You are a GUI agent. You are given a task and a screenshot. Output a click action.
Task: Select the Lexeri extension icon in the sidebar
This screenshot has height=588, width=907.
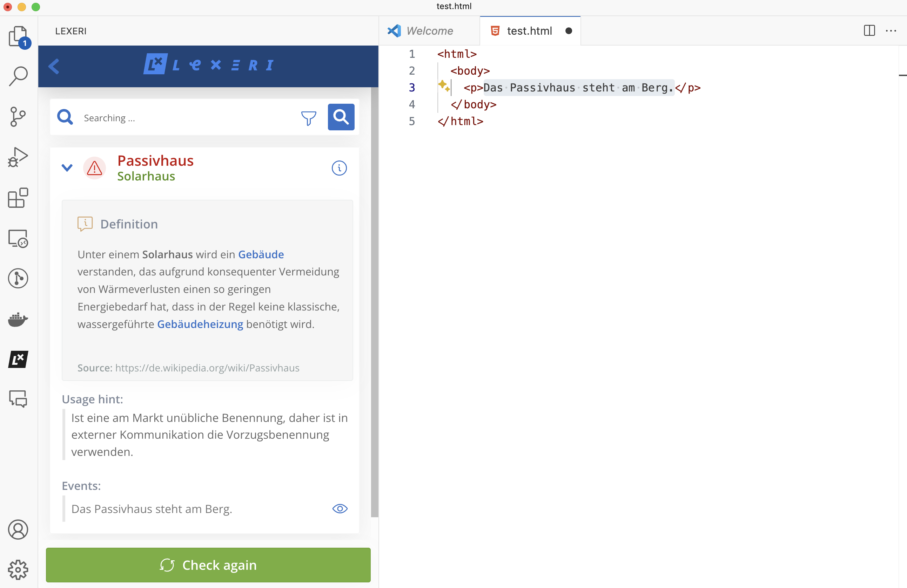(18, 359)
